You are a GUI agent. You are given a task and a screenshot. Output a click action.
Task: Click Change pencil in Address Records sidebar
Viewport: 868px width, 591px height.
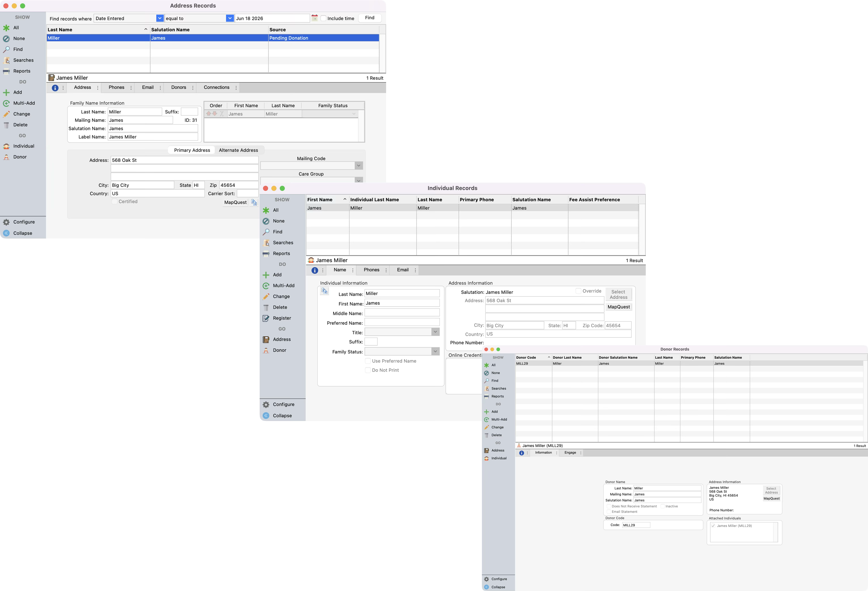tap(6, 114)
